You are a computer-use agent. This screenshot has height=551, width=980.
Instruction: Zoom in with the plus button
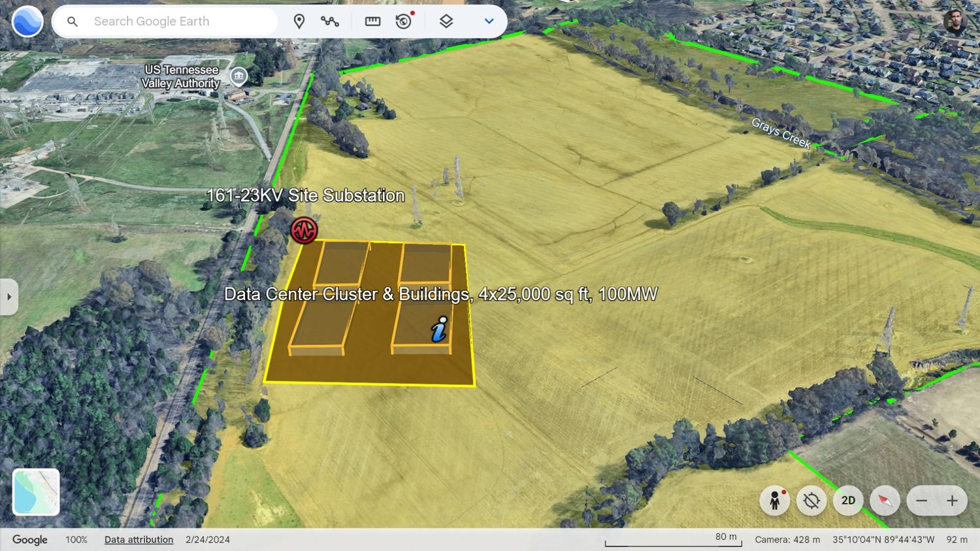click(952, 501)
